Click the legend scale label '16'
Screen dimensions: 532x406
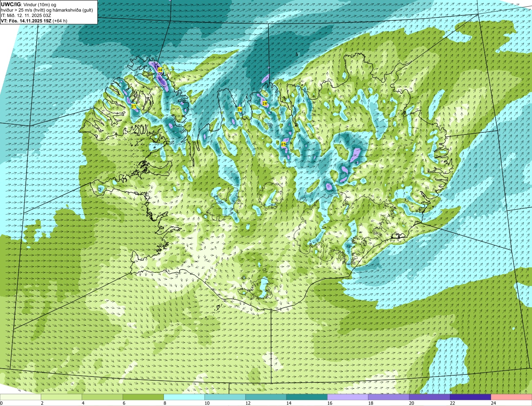point(330,403)
